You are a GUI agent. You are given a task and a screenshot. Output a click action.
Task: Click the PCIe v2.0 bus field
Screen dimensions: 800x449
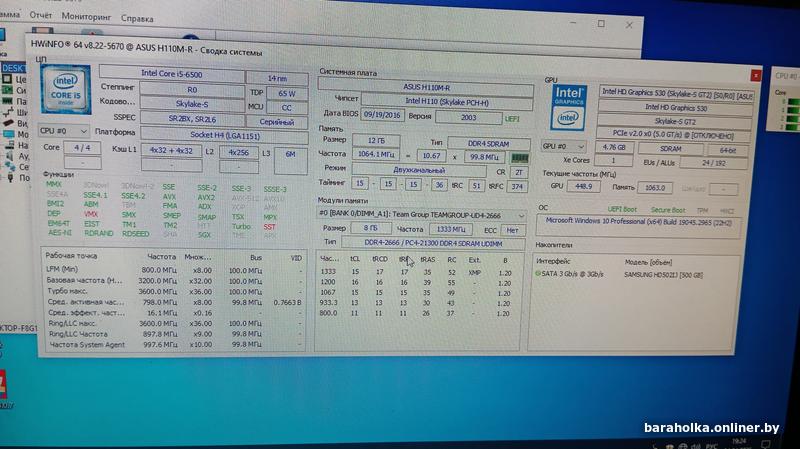[x=674, y=136]
